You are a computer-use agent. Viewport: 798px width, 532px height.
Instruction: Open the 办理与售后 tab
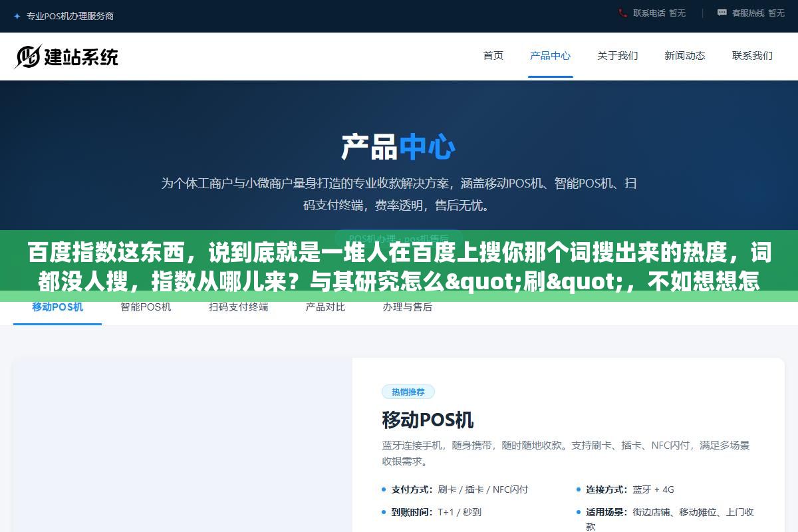(408, 307)
